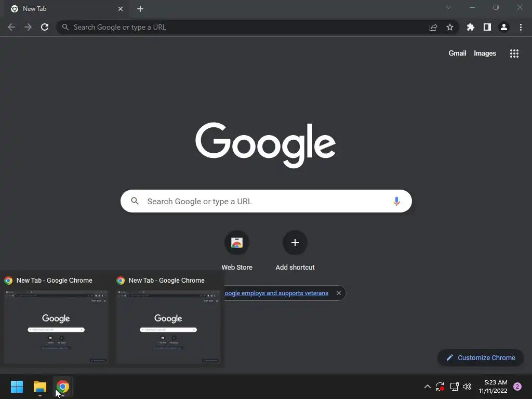
Task: Show hidden system tray icons
Action: tap(428, 387)
